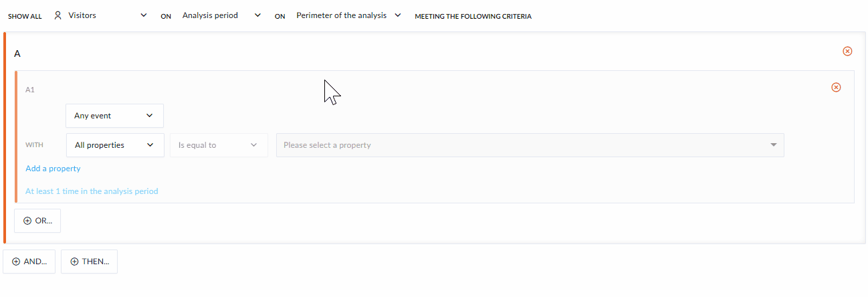Open the Analysis period dropdown
Image resolution: width=868 pixels, height=297 pixels.
(x=221, y=15)
